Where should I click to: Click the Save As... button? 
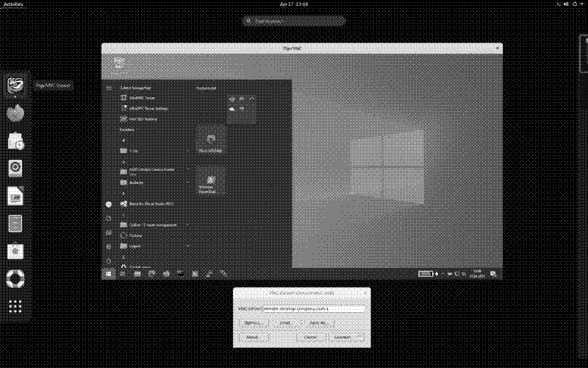319,323
